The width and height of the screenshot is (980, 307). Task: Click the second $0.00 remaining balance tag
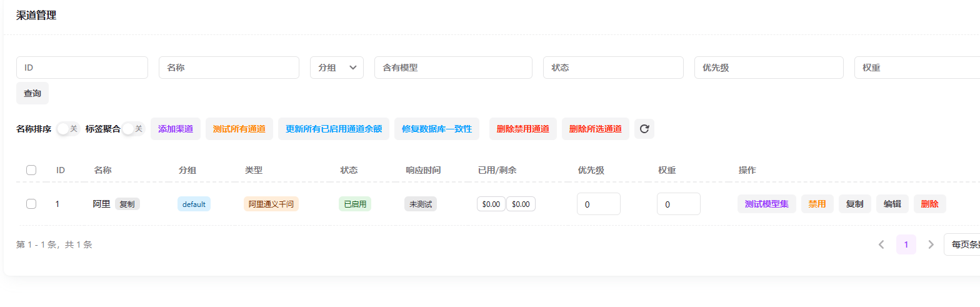click(521, 204)
